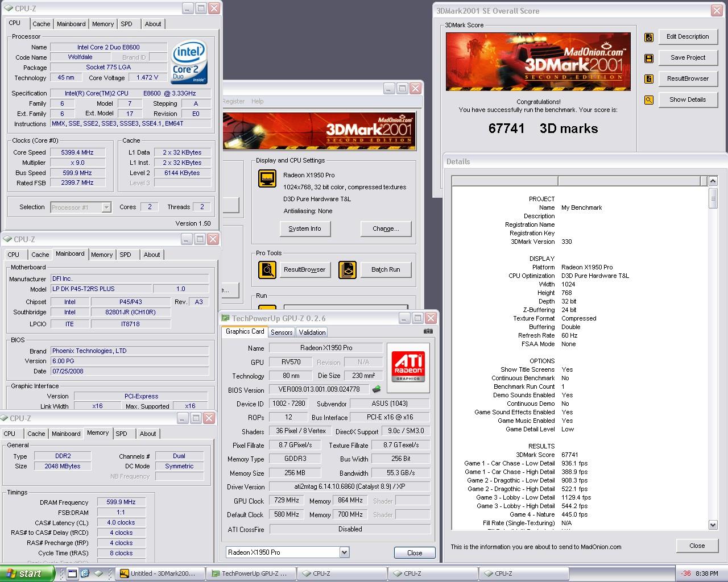Click the Show Details button
728x582 pixels.
tap(688, 100)
